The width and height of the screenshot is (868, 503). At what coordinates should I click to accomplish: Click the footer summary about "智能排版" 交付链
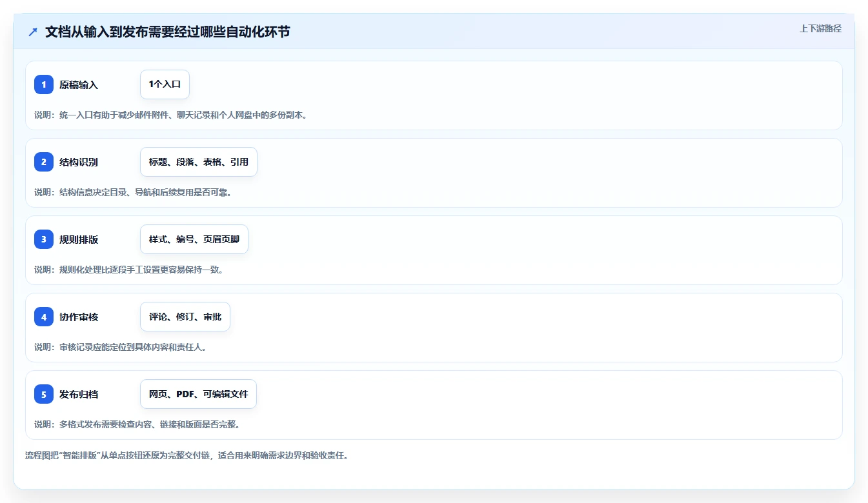tap(187, 455)
